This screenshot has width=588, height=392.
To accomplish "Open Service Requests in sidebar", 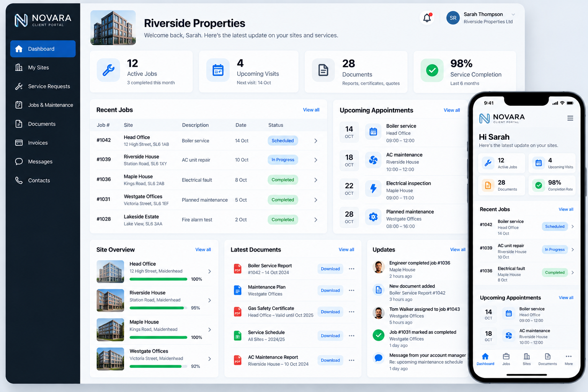I will point(42,87).
